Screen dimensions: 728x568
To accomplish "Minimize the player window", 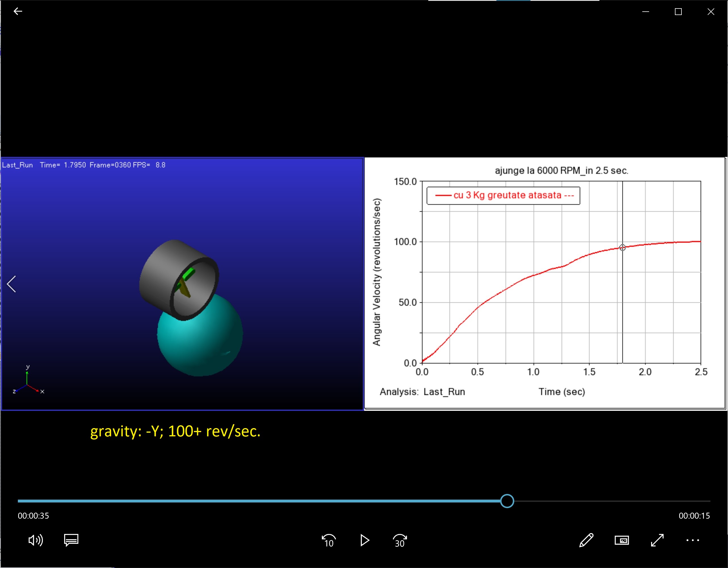I will tap(645, 12).
